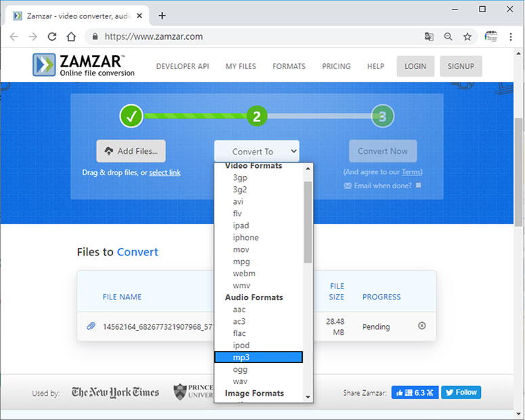Click the padlock site security icon
Image resolution: width=525 pixels, height=420 pixels.
click(95, 37)
